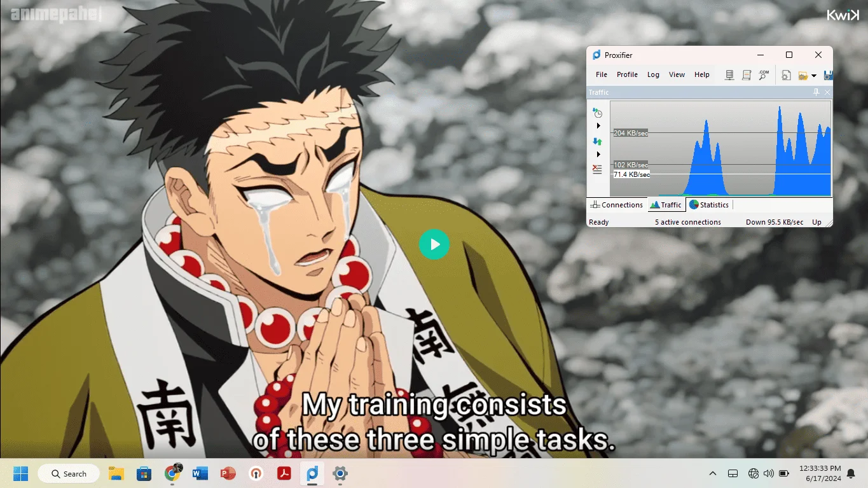The height and width of the screenshot is (488, 868).
Task: Click the 102 KB/sec graph label
Action: coord(630,165)
